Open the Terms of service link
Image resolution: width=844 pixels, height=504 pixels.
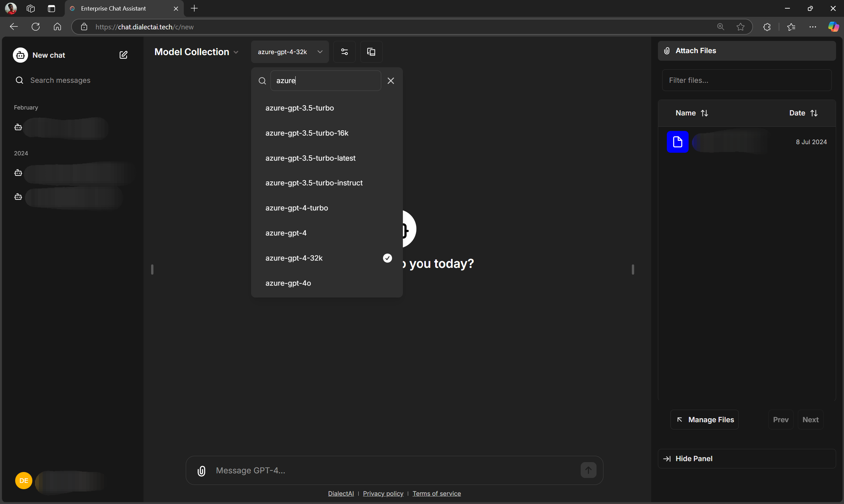(x=437, y=494)
